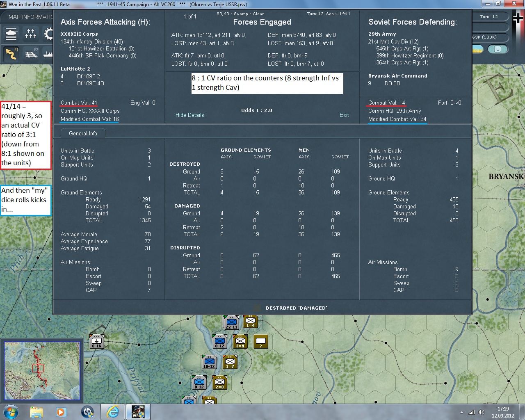Select German 10-12 division counter
This screenshot has height=420, width=525.
(x=210, y=362)
